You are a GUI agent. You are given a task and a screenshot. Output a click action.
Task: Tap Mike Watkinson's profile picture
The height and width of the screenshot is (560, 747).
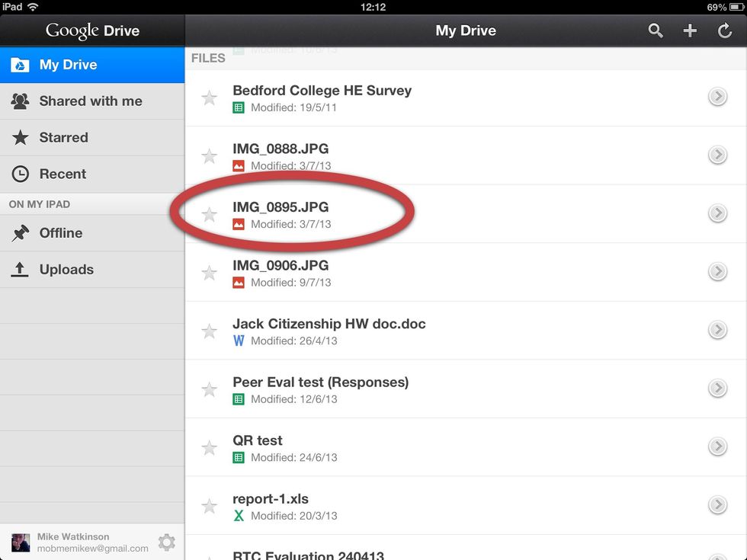click(21, 542)
